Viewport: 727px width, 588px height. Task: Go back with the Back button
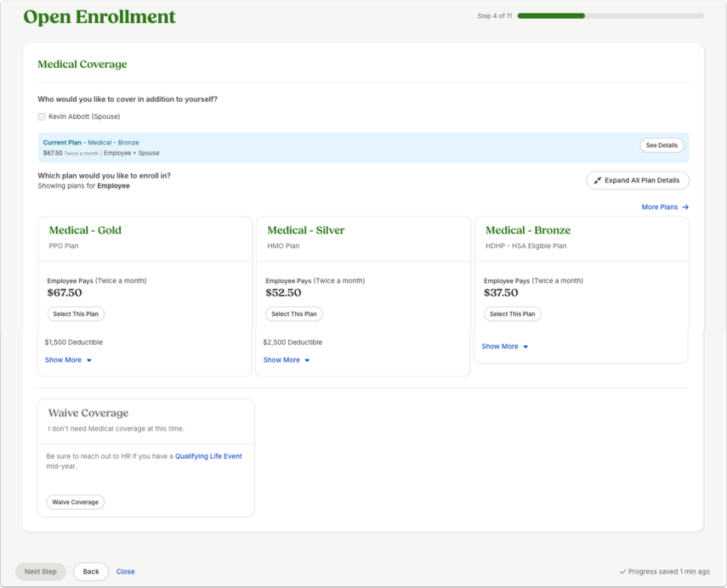tap(91, 572)
